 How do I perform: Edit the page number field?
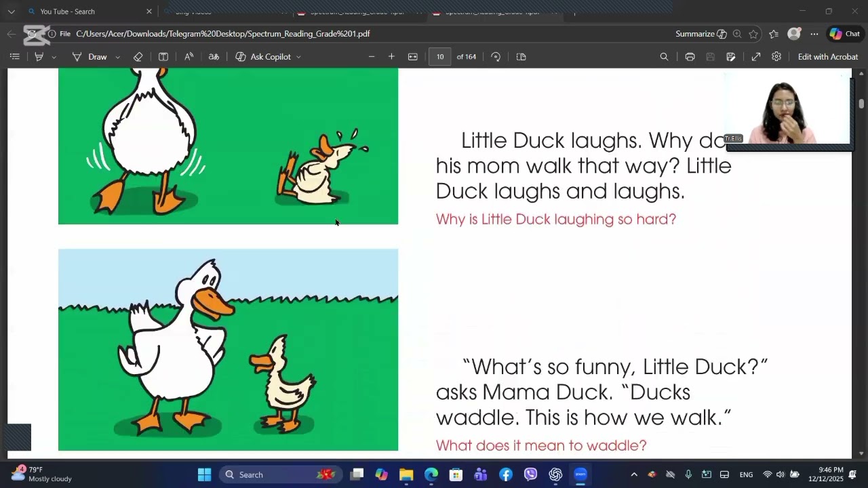point(440,57)
